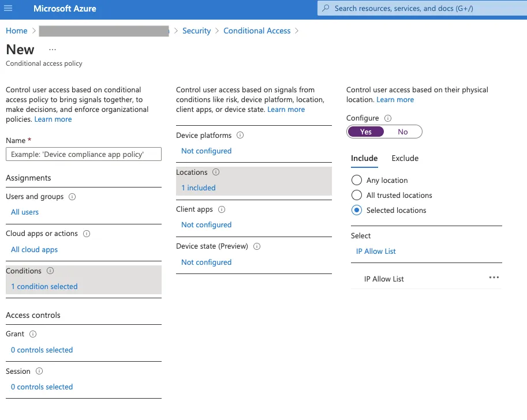Show info icon beside Conditions
The image size is (527, 420).
[x=50, y=271]
